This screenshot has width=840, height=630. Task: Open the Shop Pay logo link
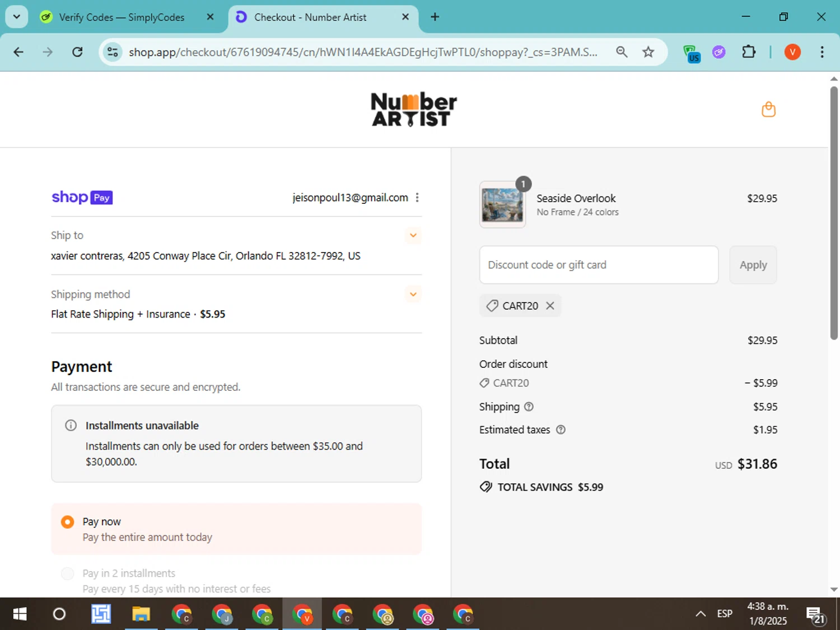82,197
